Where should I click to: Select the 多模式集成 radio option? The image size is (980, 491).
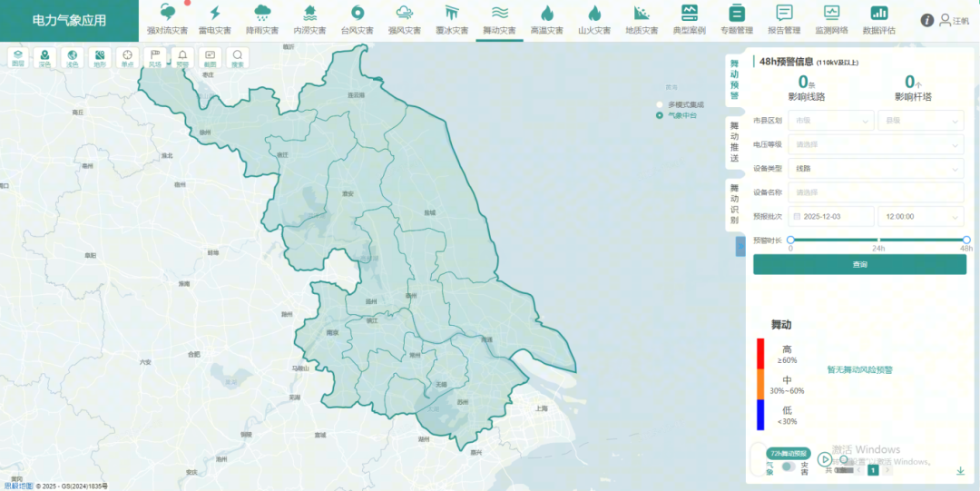[660, 104]
